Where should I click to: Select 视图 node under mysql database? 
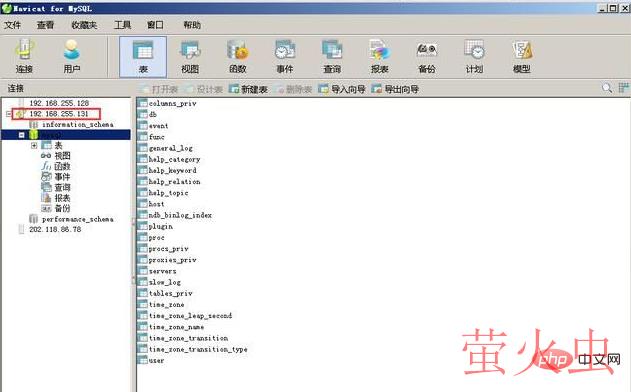click(62, 156)
